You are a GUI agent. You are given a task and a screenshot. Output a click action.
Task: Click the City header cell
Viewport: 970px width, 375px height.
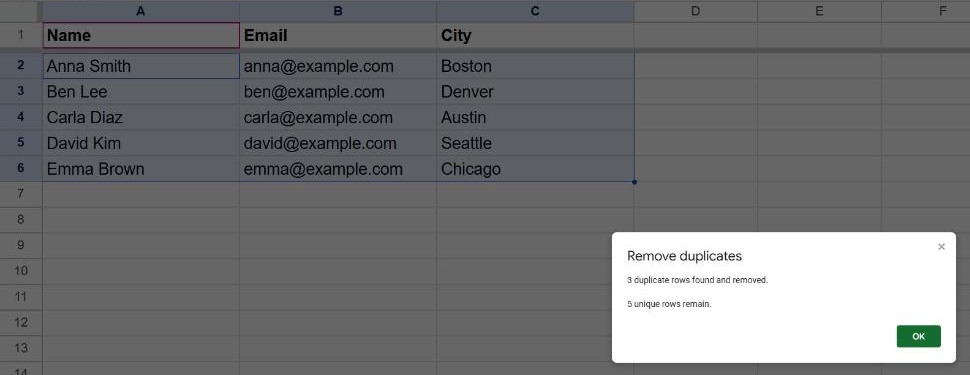[x=535, y=35]
